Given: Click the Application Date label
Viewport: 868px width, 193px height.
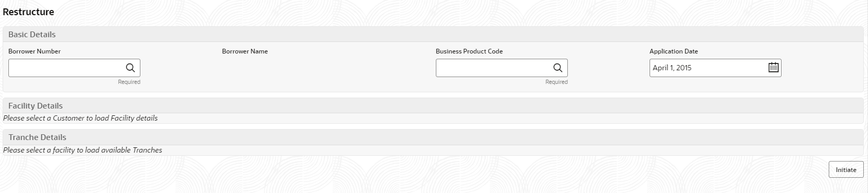Looking at the screenshot, I should coord(674,51).
